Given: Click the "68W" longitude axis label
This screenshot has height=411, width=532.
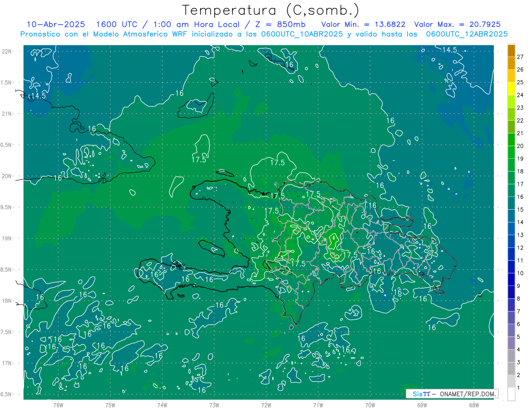Looking at the screenshot, I should pos(474,405).
